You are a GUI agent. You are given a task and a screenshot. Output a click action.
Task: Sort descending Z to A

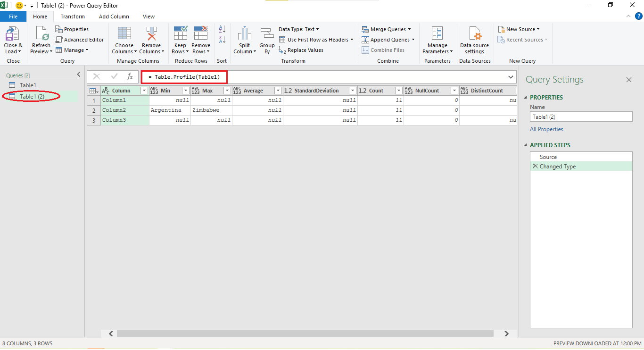(x=222, y=40)
